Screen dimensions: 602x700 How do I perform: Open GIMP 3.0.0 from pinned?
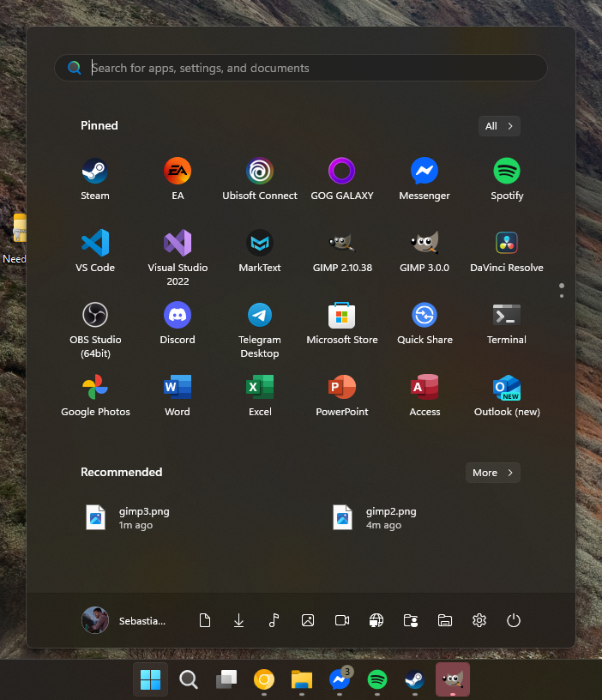424,250
